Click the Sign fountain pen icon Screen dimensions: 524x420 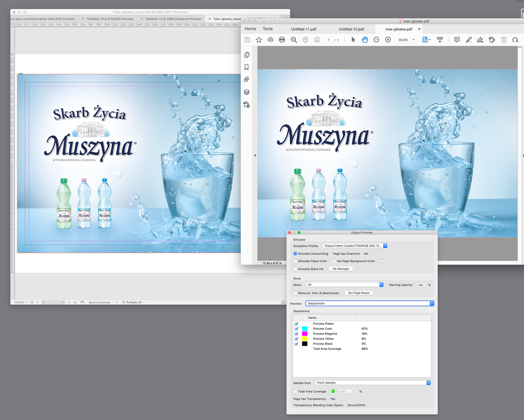pyautogui.click(x=480, y=40)
